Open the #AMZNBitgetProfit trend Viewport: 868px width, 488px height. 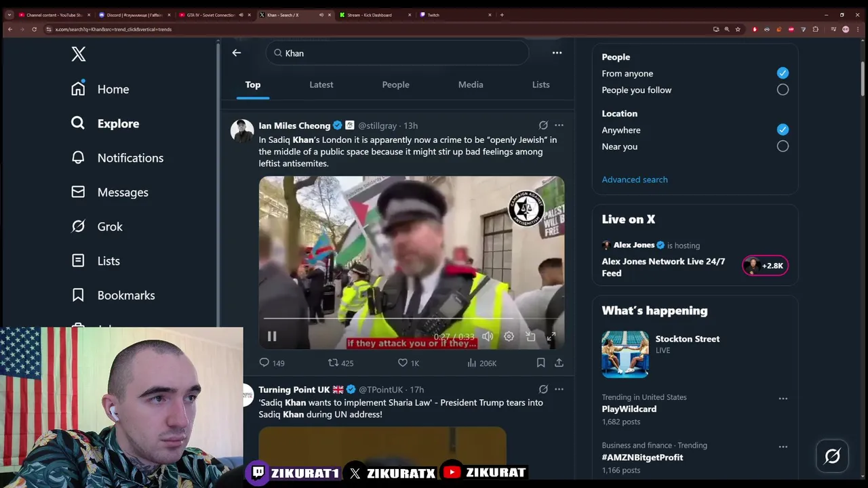click(642, 457)
